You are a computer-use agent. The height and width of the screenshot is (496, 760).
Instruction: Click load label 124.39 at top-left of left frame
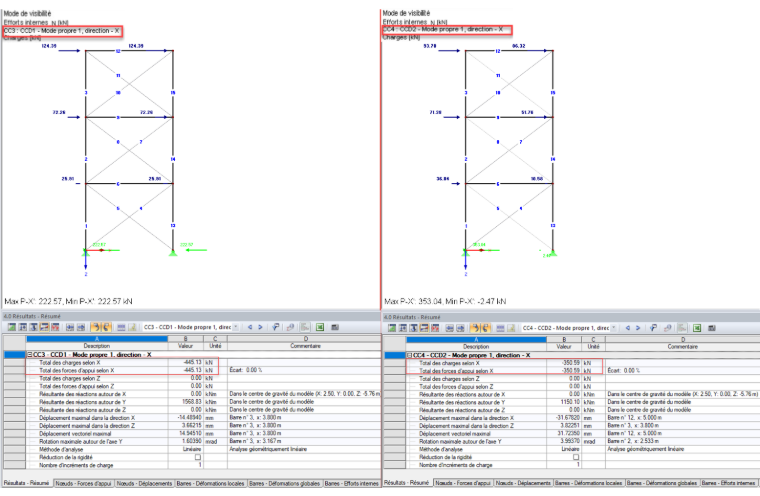tap(49, 46)
